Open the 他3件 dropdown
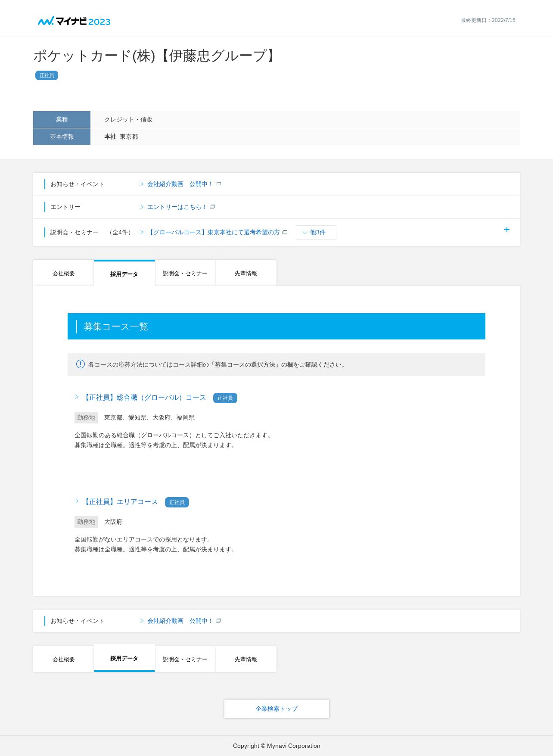This screenshot has height=756, width=553. click(316, 232)
